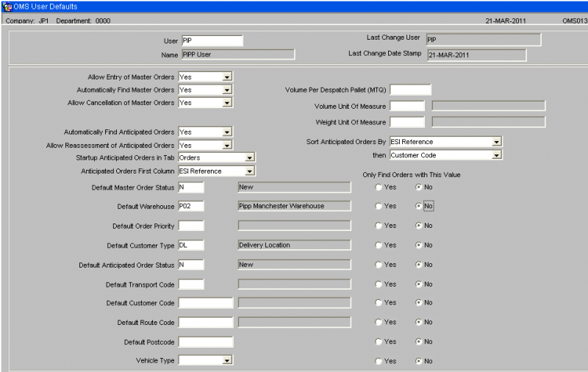This screenshot has height=372, width=588.
Task: Click Volume Unit Of Measure description field
Action: [x=488, y=106]
